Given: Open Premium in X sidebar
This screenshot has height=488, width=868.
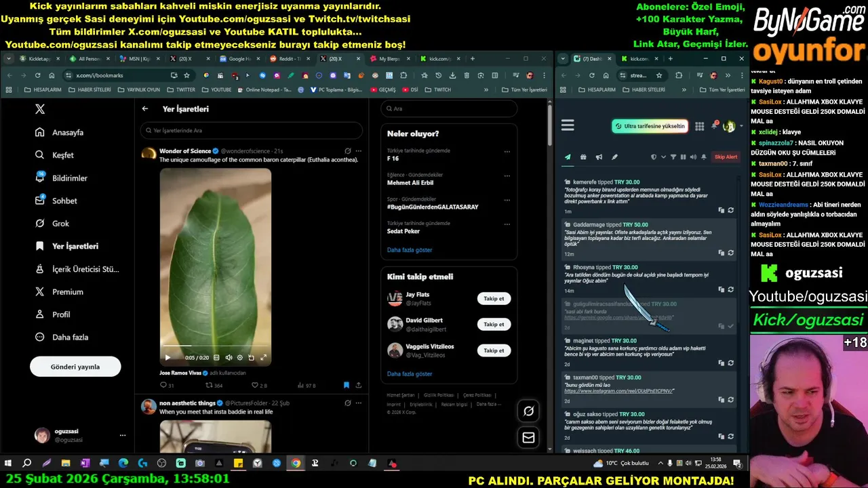Looking at the screenshot, I should [x=60, y=292].
